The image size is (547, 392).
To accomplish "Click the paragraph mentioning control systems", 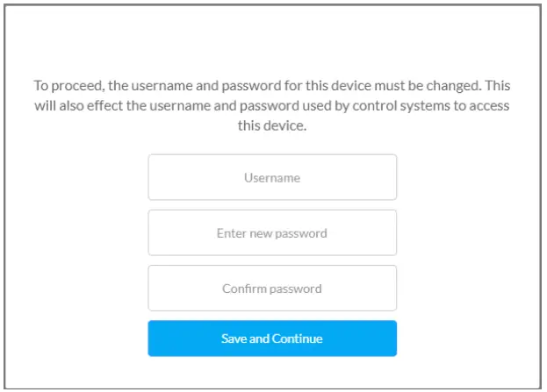I will pyautogui.click(x=272, y=106).
